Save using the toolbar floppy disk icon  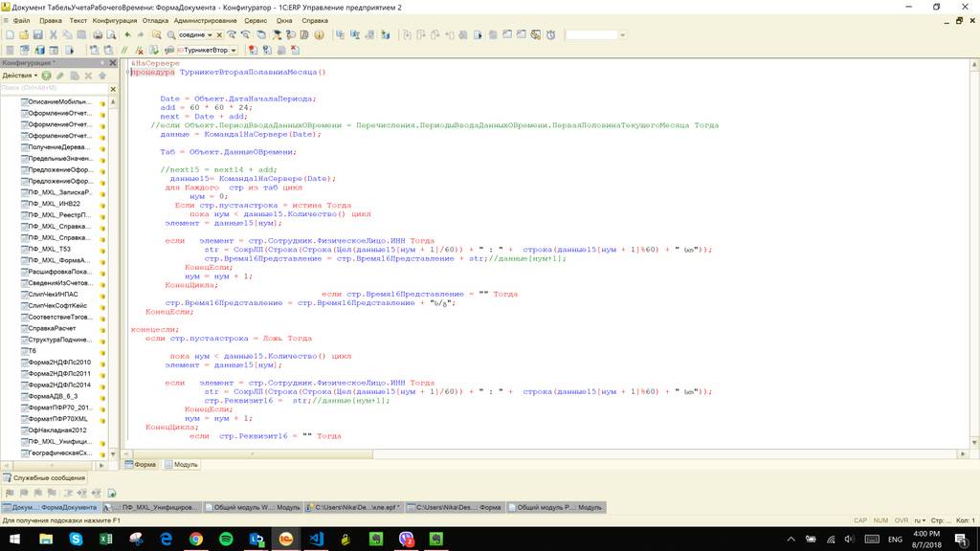click(x=37, y=35)
